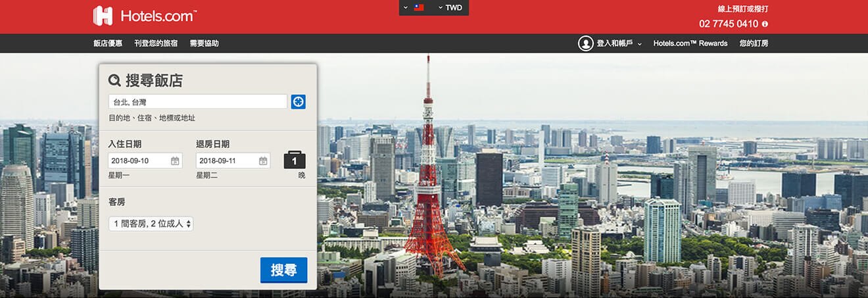Click the Hotels.com logo
The width and height of the screenshot is (868, 298).
(145, 16)
